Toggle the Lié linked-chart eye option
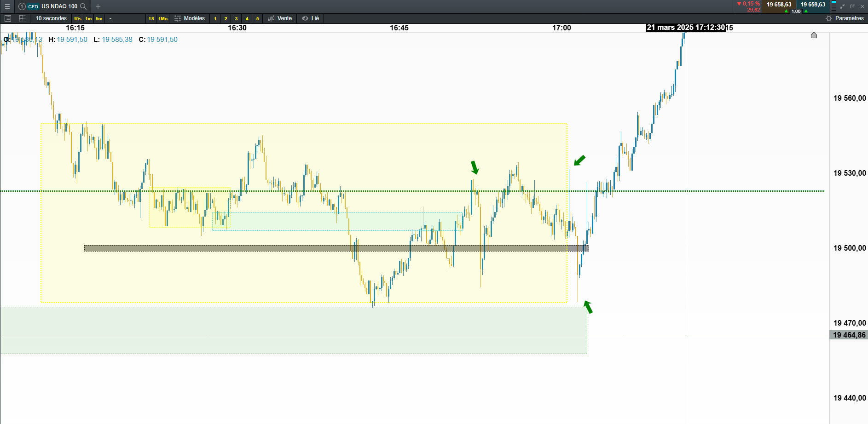This screenshot has width=868, height=424. (311, 18)
